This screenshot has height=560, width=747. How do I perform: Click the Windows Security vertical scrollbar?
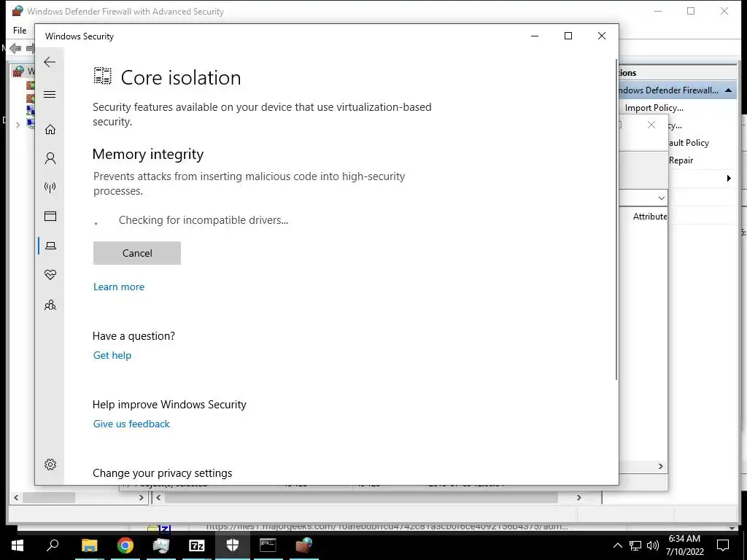[616, 219]
